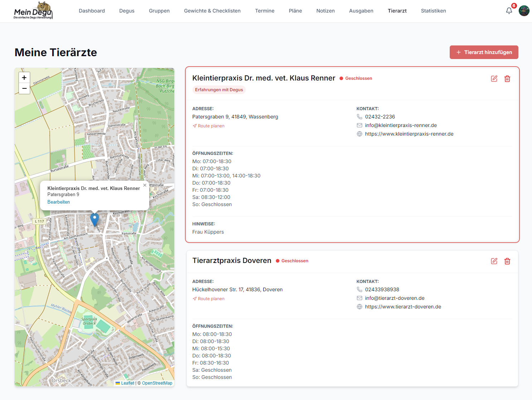The height and width of the screenshot is (400, 532).
Task: Email info@kleintierpraxis-renner.de
Action: pyautogui.click(x=401, y=125)
